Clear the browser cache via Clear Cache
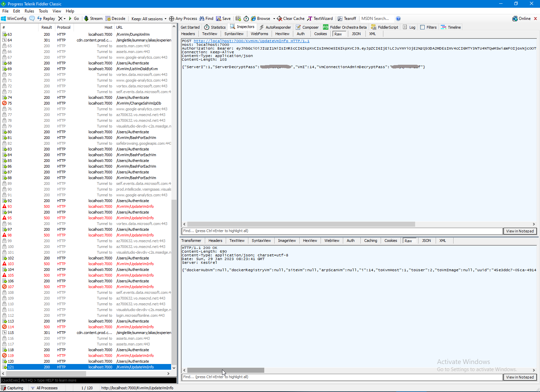Image resolution: width=540 pixels, height=392 pixels. [291, 19]
